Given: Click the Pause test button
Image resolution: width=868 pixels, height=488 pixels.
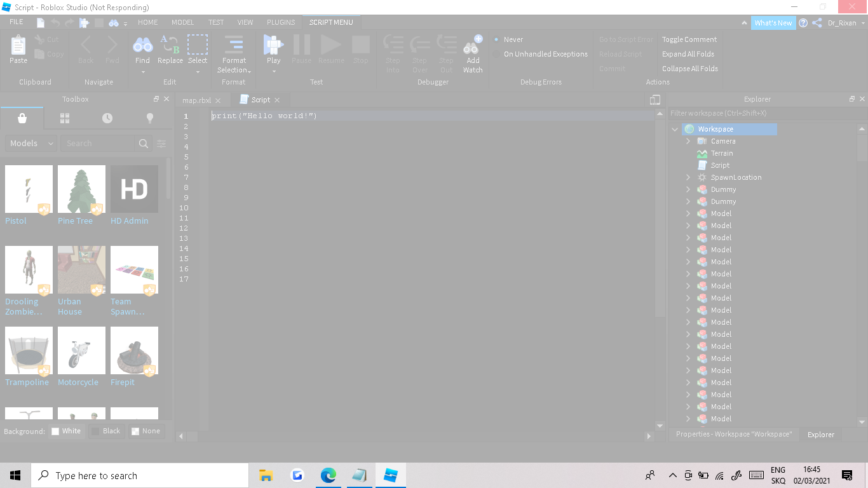Looking at the screenshot, I should [x=301, y=45].
